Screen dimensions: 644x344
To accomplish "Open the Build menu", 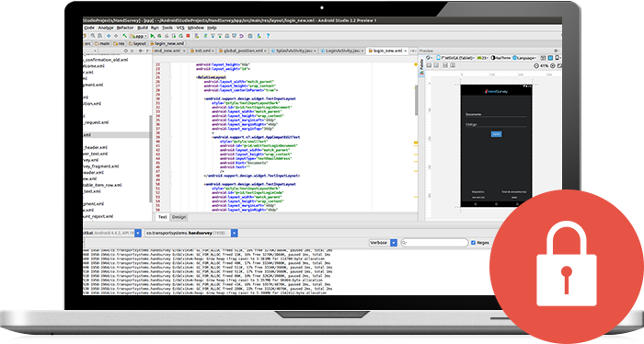I will [143, 28].
